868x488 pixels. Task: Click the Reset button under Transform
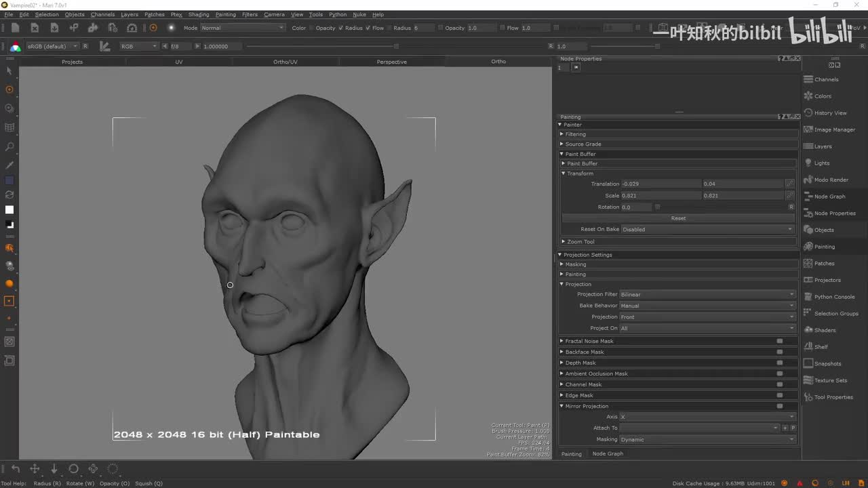[x=678, y=218]
